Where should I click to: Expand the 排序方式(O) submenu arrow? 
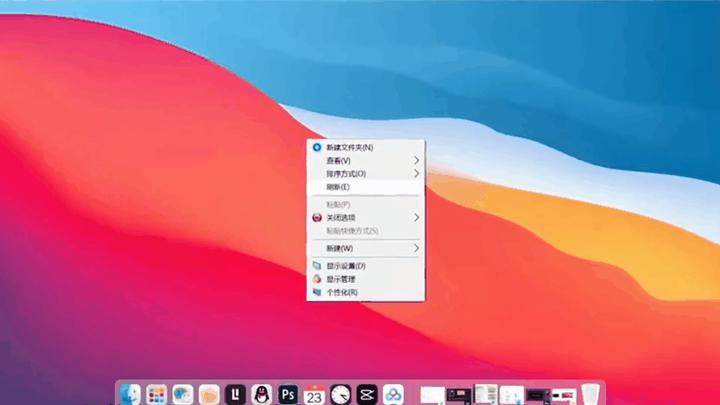pos(416,173)
